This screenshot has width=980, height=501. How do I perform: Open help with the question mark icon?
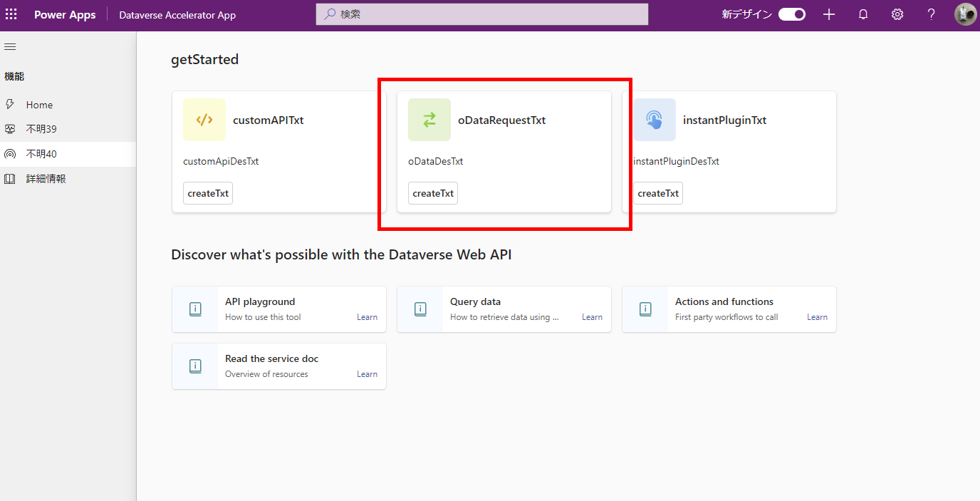pos(930,14)
